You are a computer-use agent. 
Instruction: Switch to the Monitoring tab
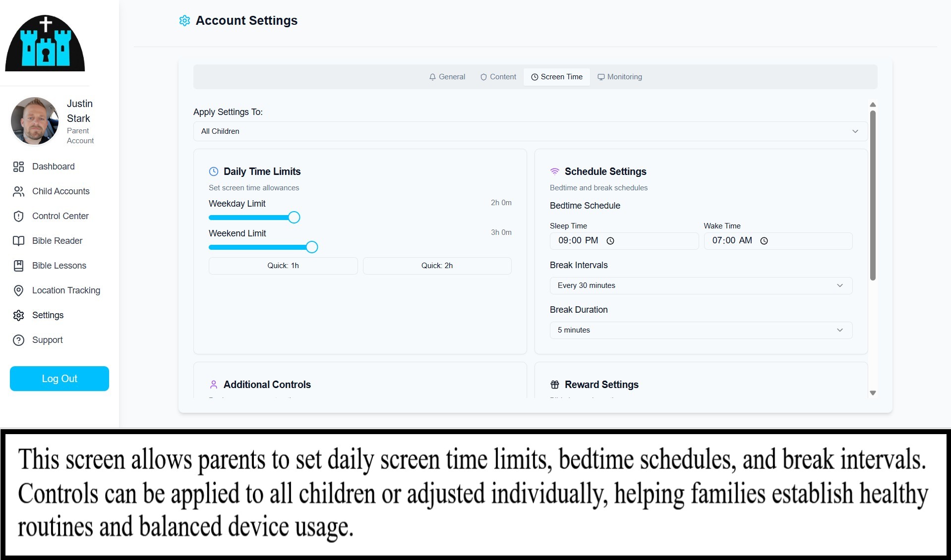619,77
